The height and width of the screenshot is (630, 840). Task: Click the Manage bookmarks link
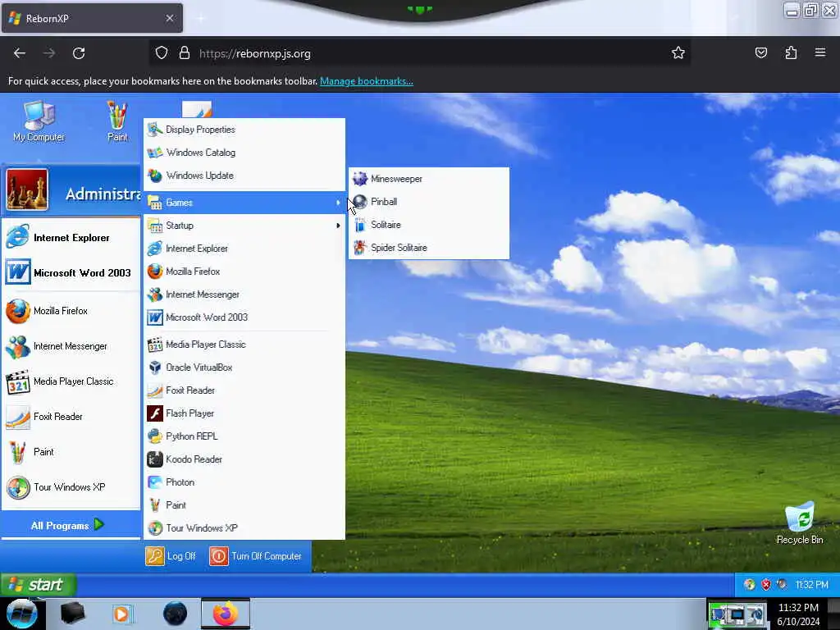point(367,81)
